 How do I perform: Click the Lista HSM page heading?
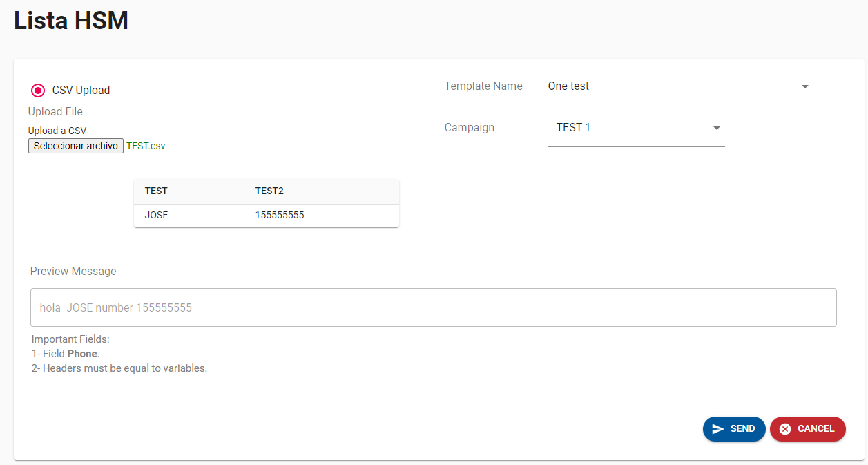coord(71,21)
